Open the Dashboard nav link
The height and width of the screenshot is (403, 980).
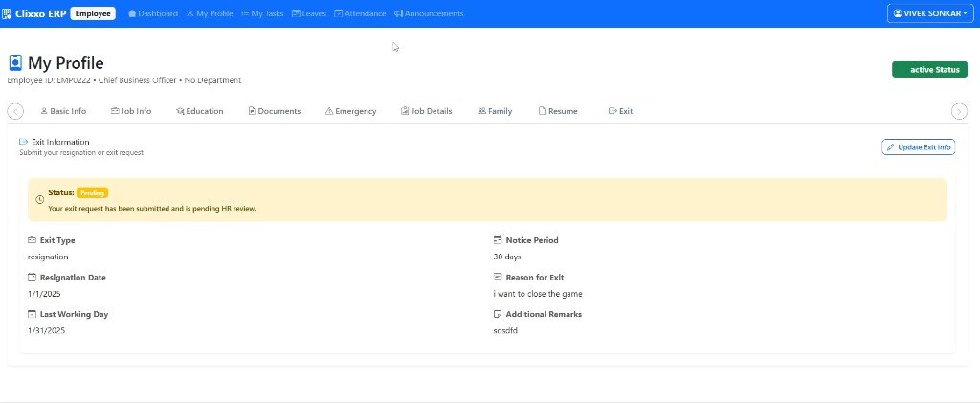point(153,13)
